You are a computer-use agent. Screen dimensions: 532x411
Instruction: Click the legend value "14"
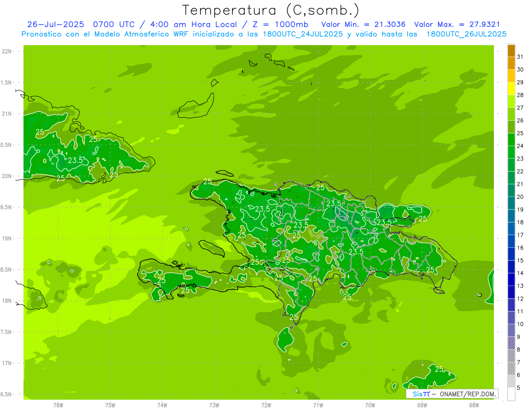click(520, 273)
